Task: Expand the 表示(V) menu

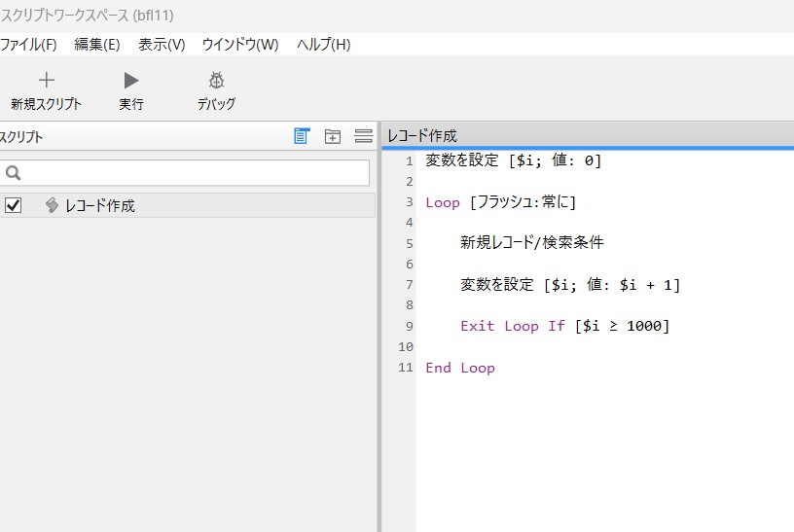Action: [162, 45]
